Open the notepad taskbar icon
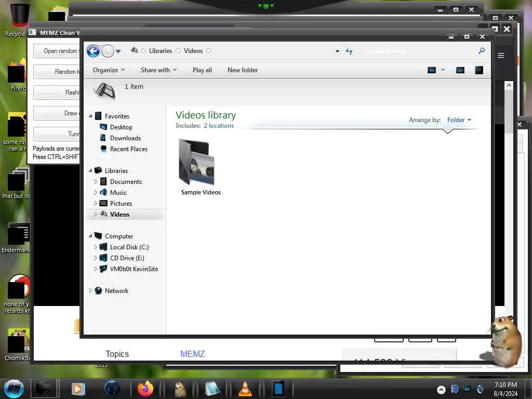The height and width of the screenshot is (399, 532). click(x=212, y=389)
